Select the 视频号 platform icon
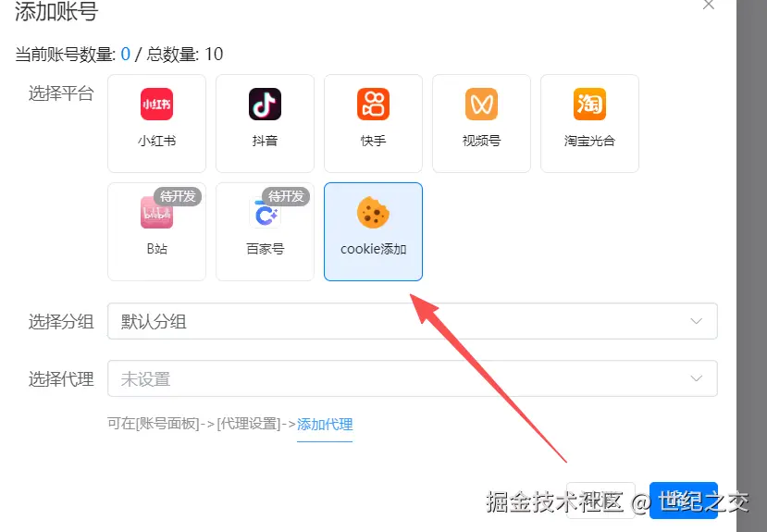Screen dimensions: 767x532 point(481,105)
